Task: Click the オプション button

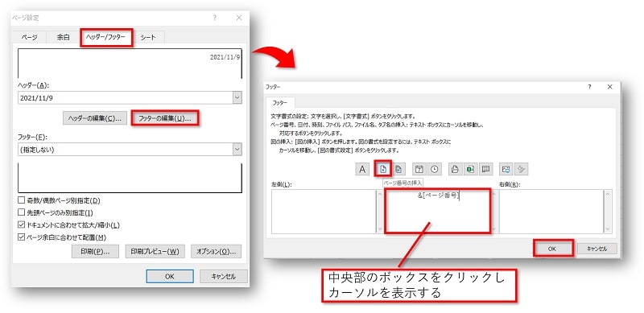Action: tap(216, 252)
